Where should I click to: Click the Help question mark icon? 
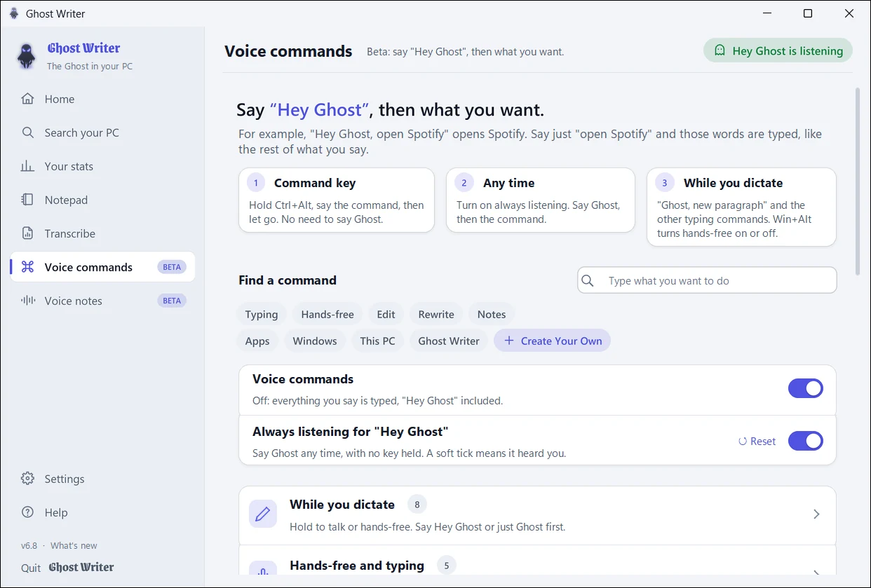(x=27, y=512)
